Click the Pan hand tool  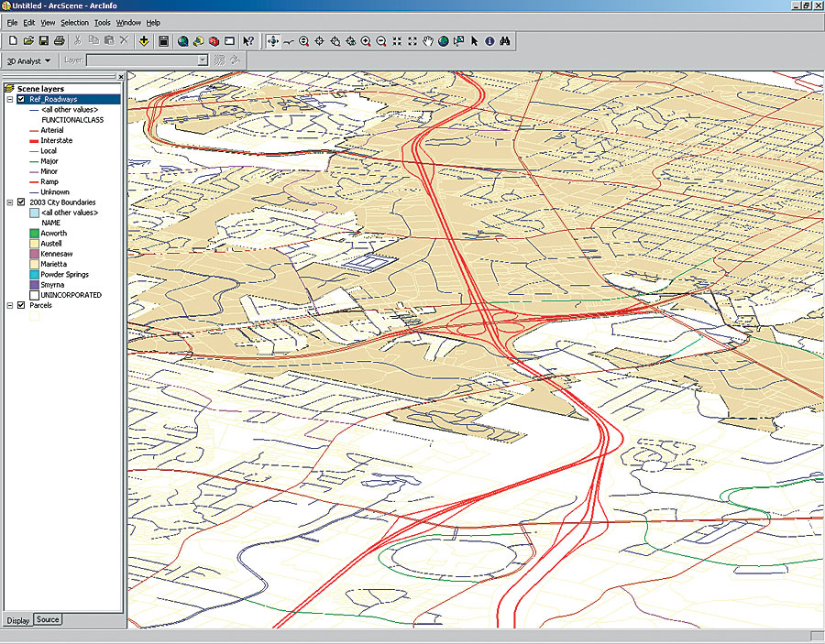click(x=427, y=41)
